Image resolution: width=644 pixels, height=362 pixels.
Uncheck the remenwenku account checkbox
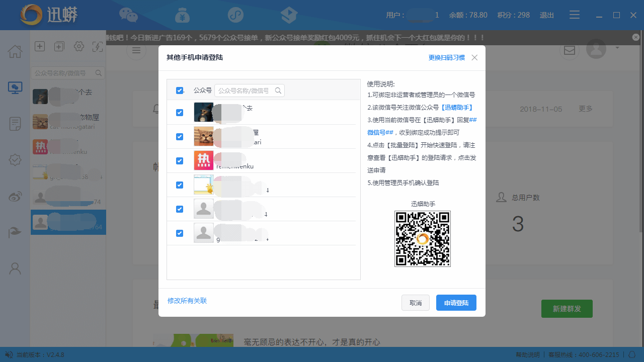click(180, 161)
